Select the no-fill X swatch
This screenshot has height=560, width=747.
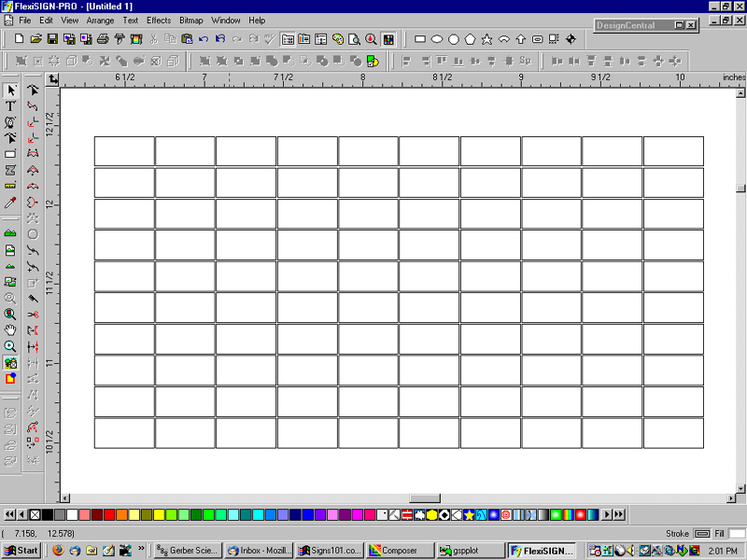click(35, 514)
